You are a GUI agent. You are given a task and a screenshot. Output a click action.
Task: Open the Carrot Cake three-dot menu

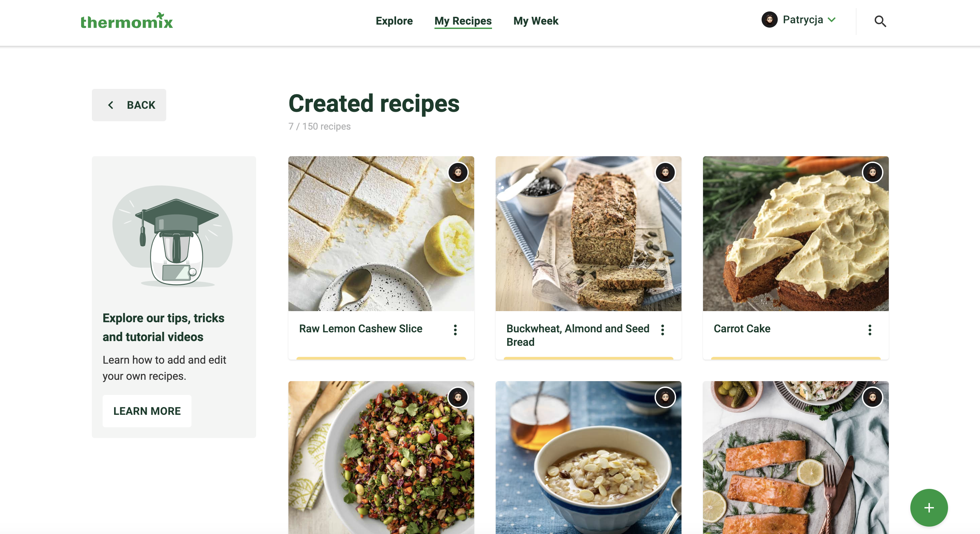tap(870, 330)
